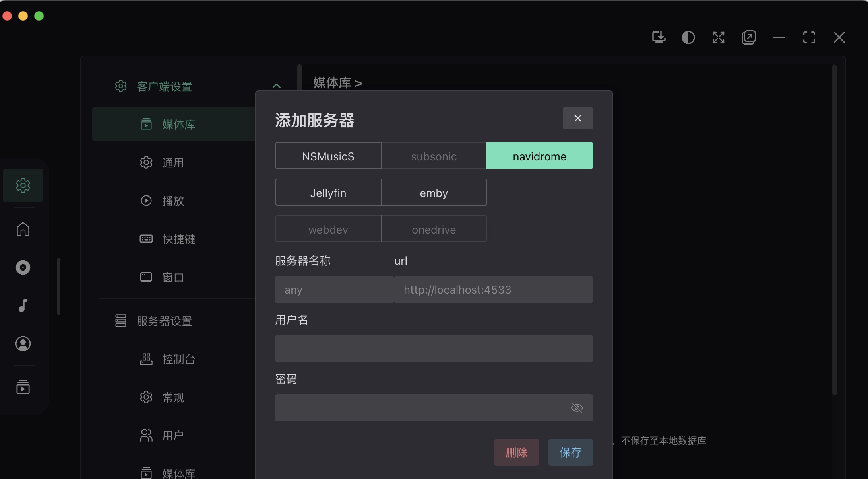Screen dimensions: 868x479
Task: Click the url input field
Action: click(494, 290)
